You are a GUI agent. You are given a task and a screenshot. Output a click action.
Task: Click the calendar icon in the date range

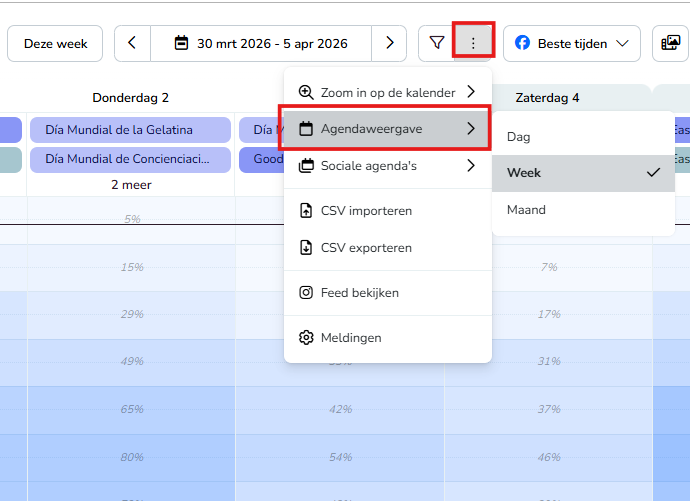[181, 43]
